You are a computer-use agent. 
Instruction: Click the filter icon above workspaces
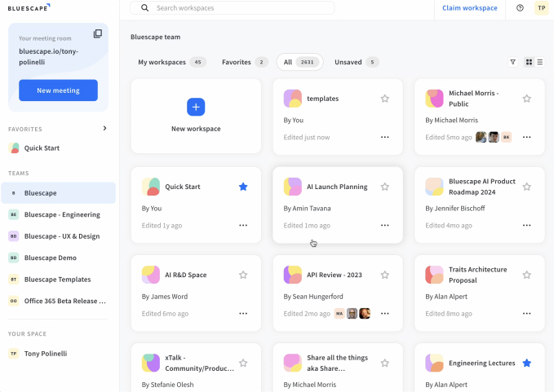pyautogui.click(x=512, y=62)
